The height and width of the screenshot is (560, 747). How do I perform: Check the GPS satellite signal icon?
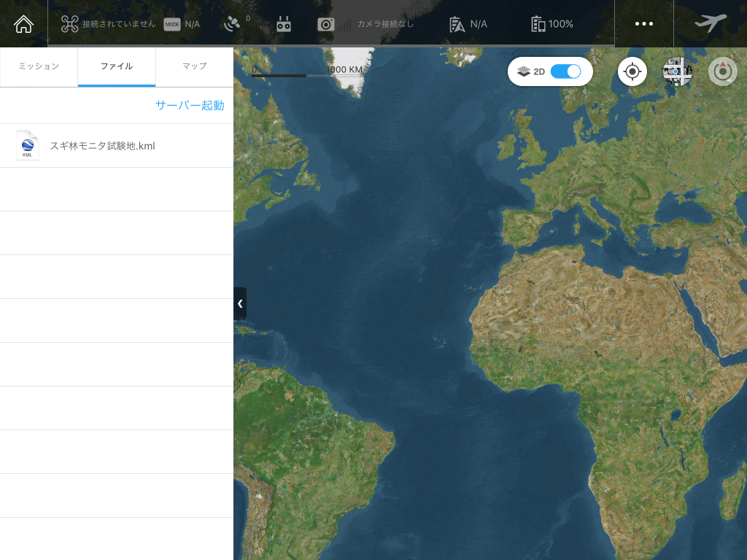(232, 24)
